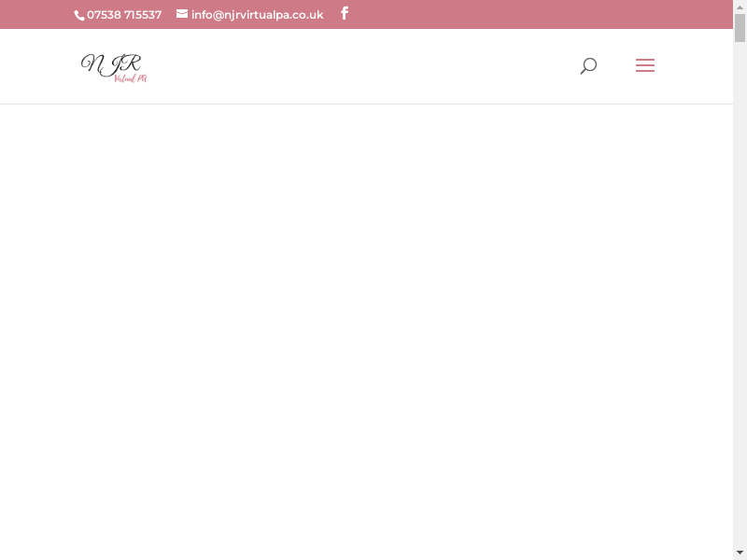Open the Facebook page icon
Screen dimensions: 747x560
point(345,14)
